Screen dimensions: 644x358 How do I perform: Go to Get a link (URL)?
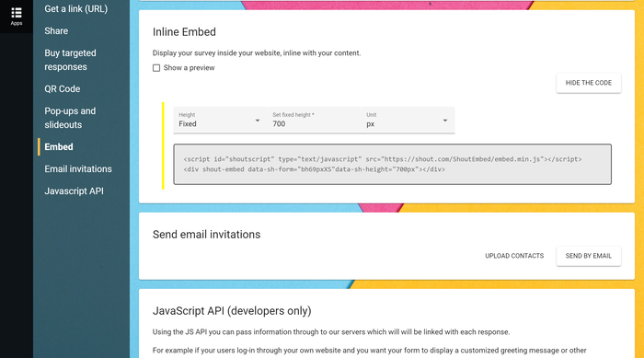(x=76, y=8)
